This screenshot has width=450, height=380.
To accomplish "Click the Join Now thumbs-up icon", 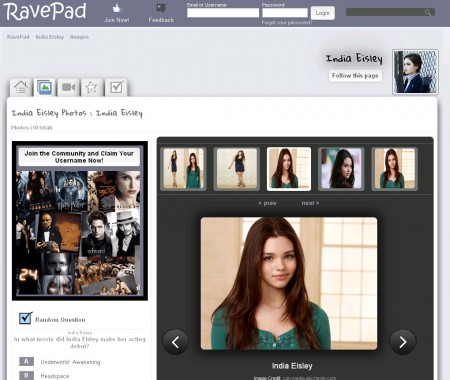I will 117,8.
